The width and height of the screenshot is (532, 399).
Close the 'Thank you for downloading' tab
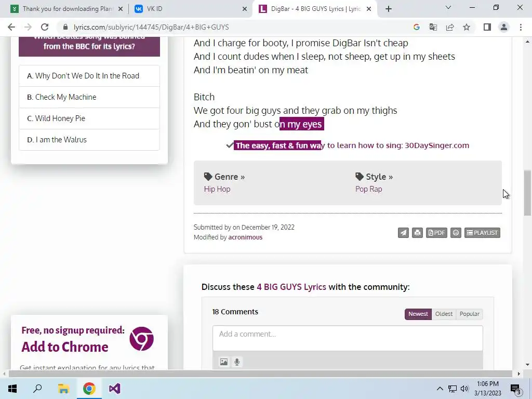[x=121, y=9]
